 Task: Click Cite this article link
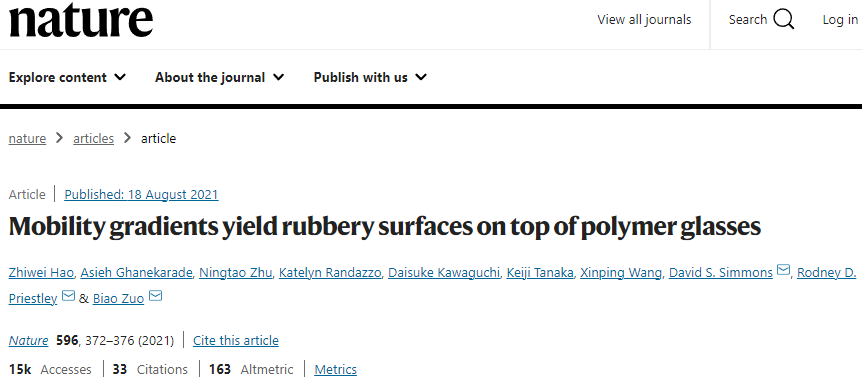(236, 341)
